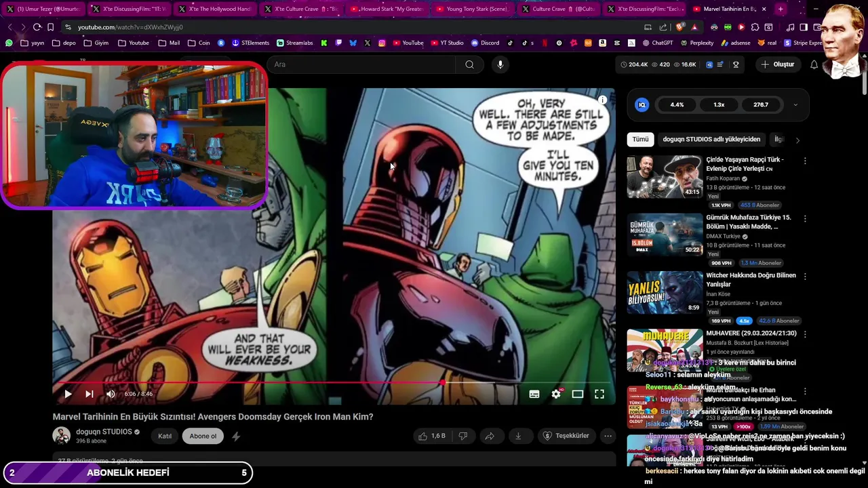
Task: Open video info card icon
Action: tap(602, 100)
